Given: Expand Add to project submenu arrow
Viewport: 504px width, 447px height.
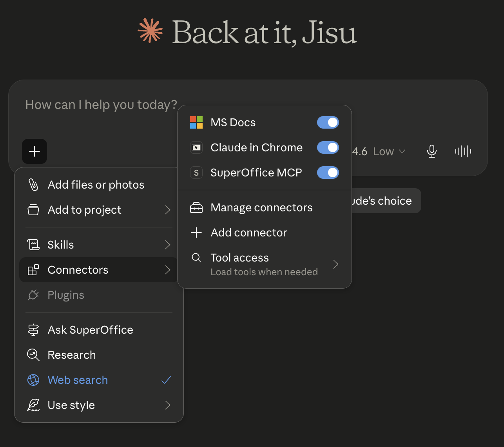Looking at the screenshot, I should point(168,210).
